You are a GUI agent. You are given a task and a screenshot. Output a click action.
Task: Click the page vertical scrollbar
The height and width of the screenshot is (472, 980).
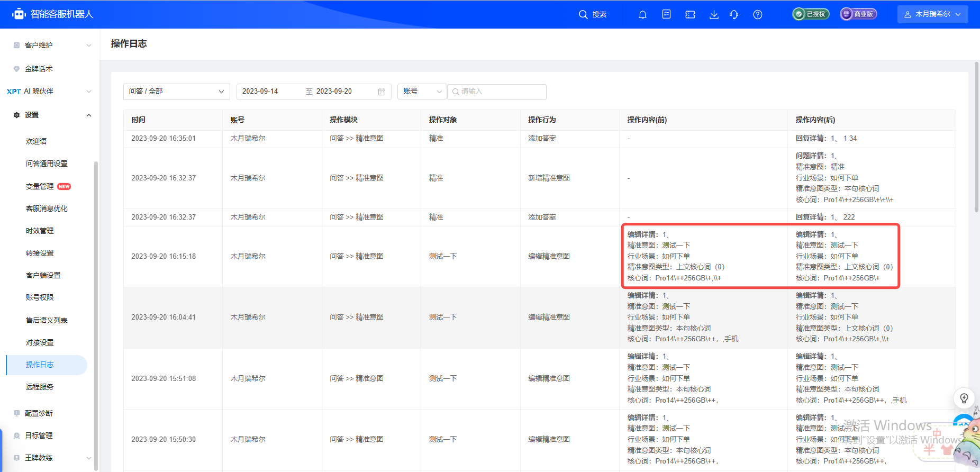click(977, 137)
